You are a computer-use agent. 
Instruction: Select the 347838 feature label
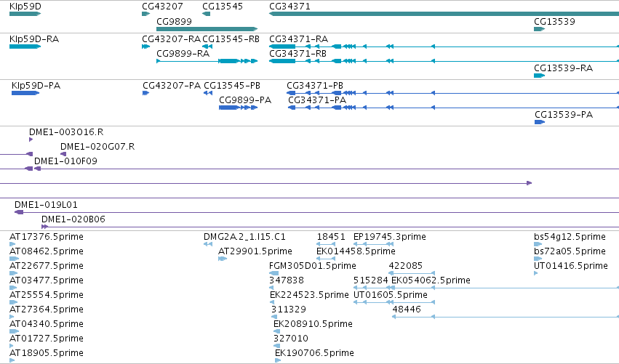pos(287,280)
